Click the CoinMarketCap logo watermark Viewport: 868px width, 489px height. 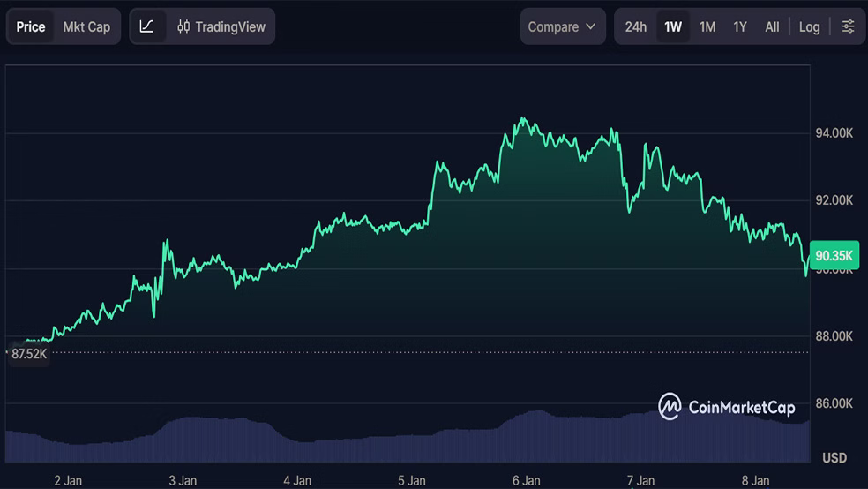click(727, 407)
